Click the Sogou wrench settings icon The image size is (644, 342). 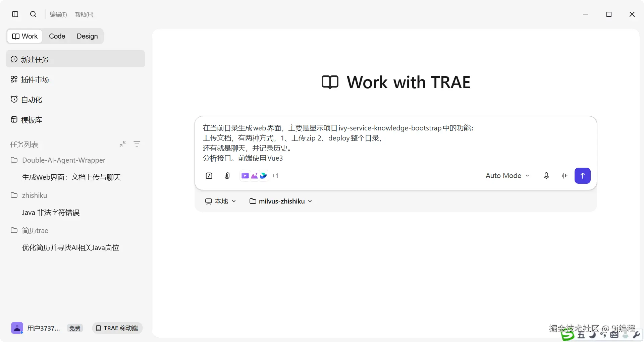pyautogui.click(x=637, y=334)
